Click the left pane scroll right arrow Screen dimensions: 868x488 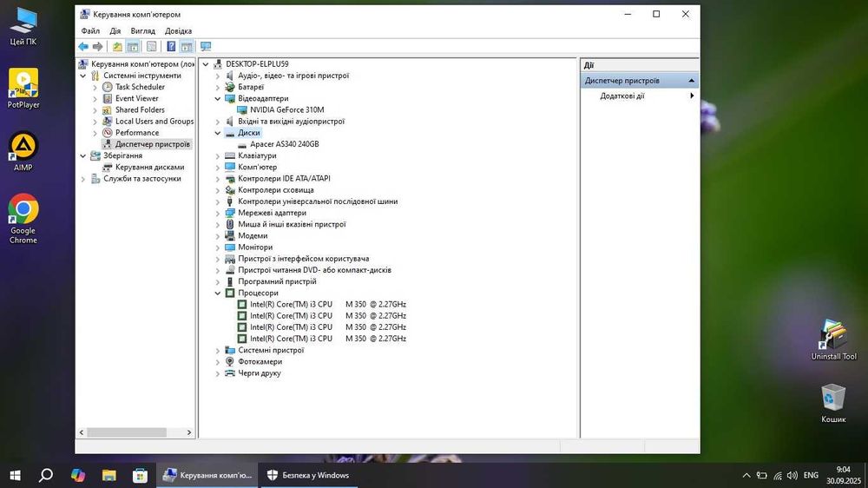(x=188, y=432)
